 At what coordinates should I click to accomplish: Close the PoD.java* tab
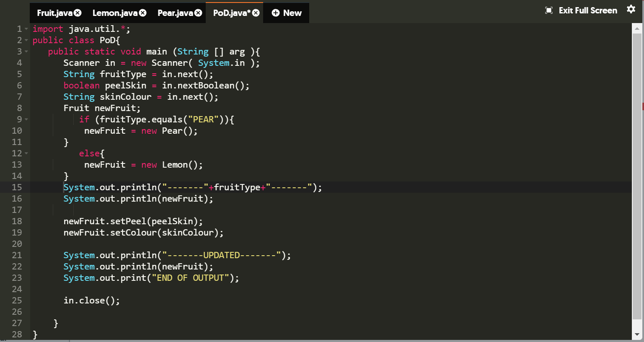[256, 13]
